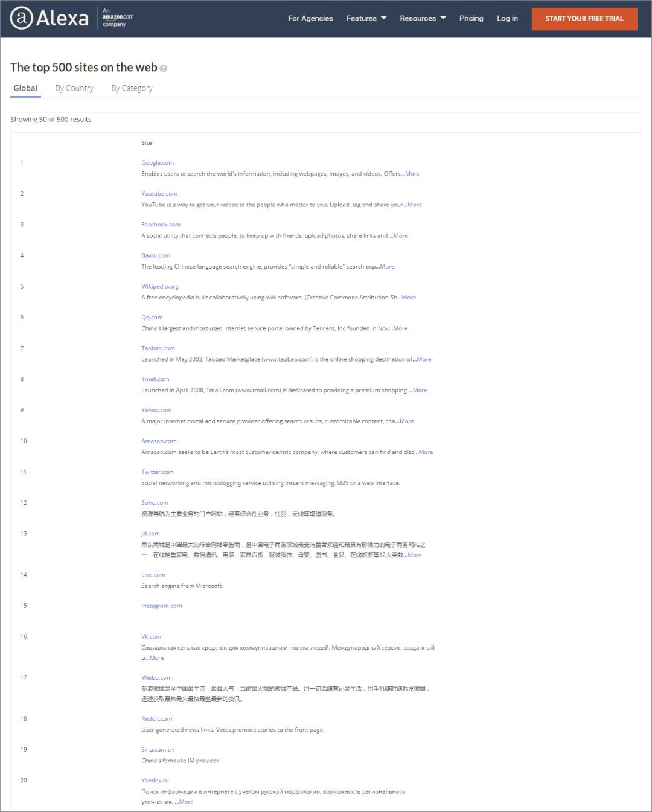Open the Taobao.com site link
Viewport: 652px width, 812px height.
pos(158,348)
